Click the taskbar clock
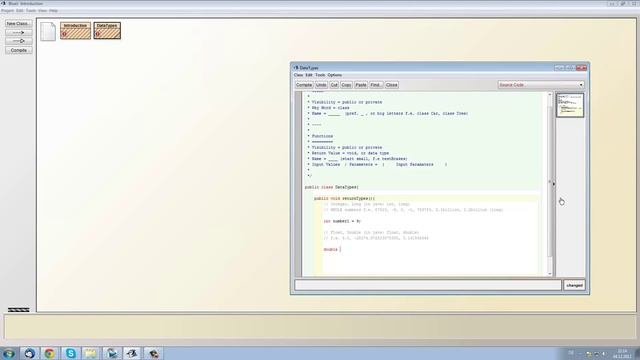 622,353
